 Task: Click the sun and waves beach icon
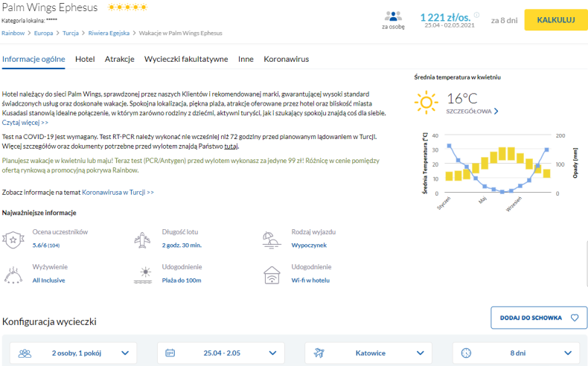[143, 275]
